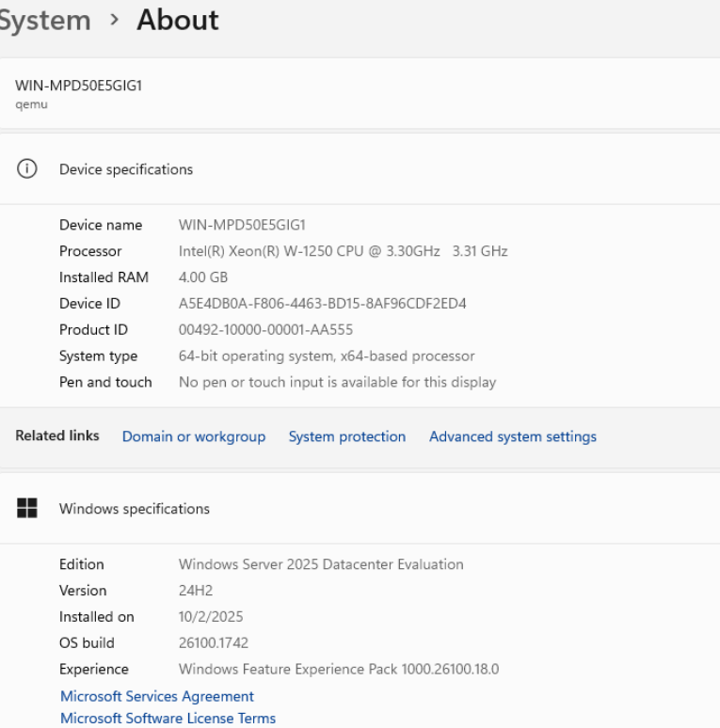Click the Device ID value text
The image size is (720, 728).
[323, 304]
